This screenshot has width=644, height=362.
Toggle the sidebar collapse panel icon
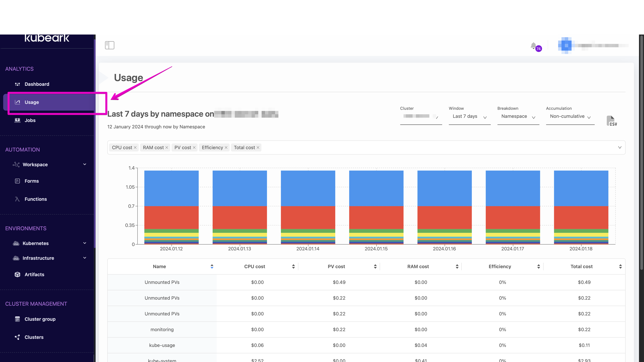coord(110,45)
